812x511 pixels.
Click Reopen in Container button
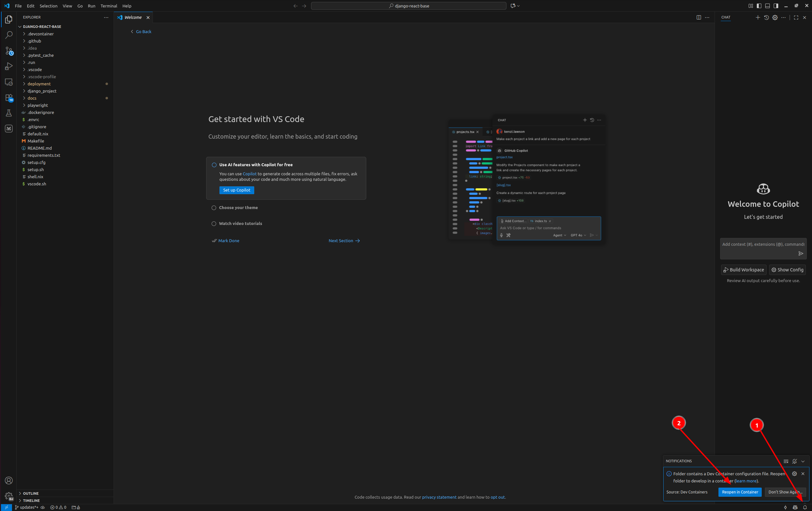(740, 492)
